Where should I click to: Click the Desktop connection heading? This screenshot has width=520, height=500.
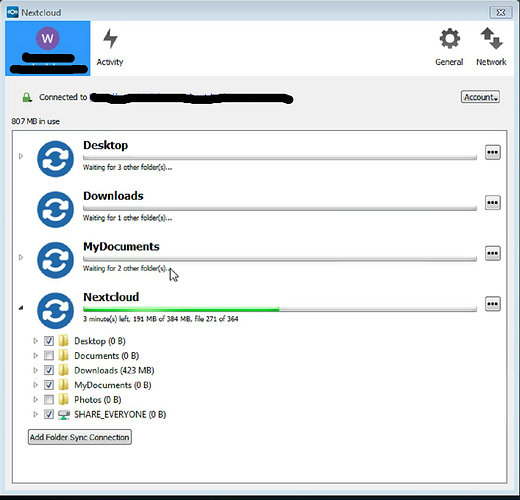[x=105, y=145]
